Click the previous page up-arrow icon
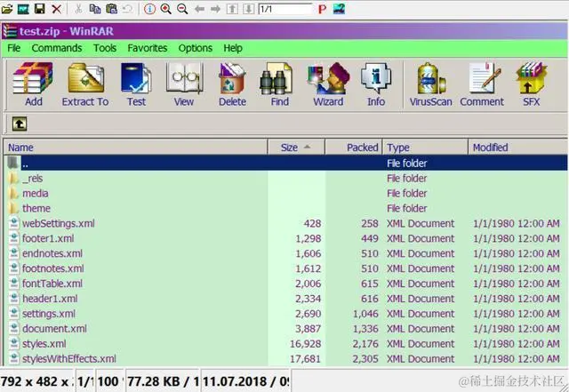Screen dimensions: 569x392 [232, 9]
